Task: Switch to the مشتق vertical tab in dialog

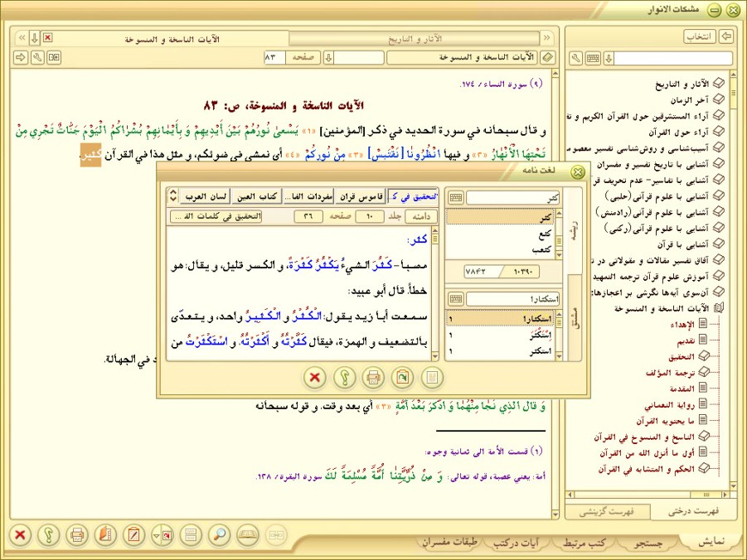Action: coord(575,317)
